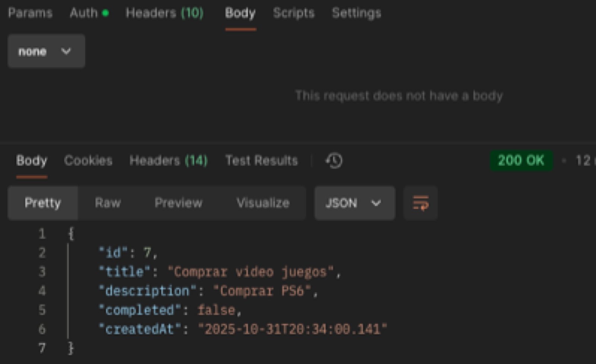Open the JSON format dropdown

(355, 203)
